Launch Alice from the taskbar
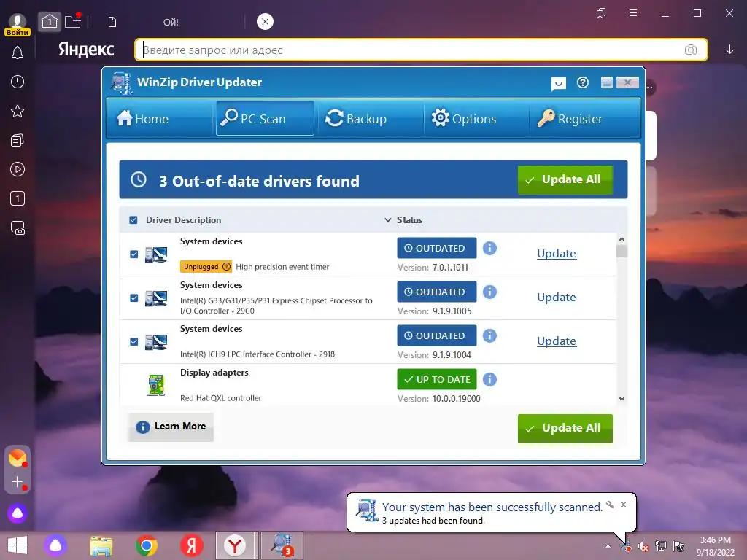 click(55, 545)
